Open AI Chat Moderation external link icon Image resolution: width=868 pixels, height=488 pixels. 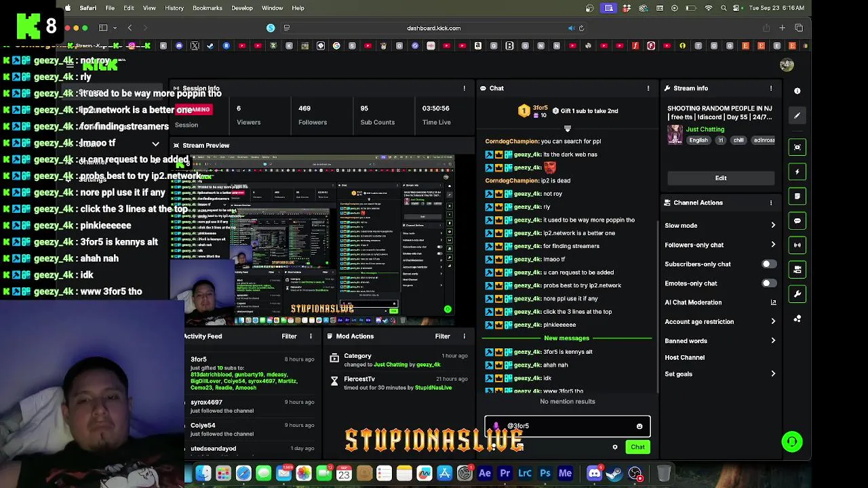[773, 302]
